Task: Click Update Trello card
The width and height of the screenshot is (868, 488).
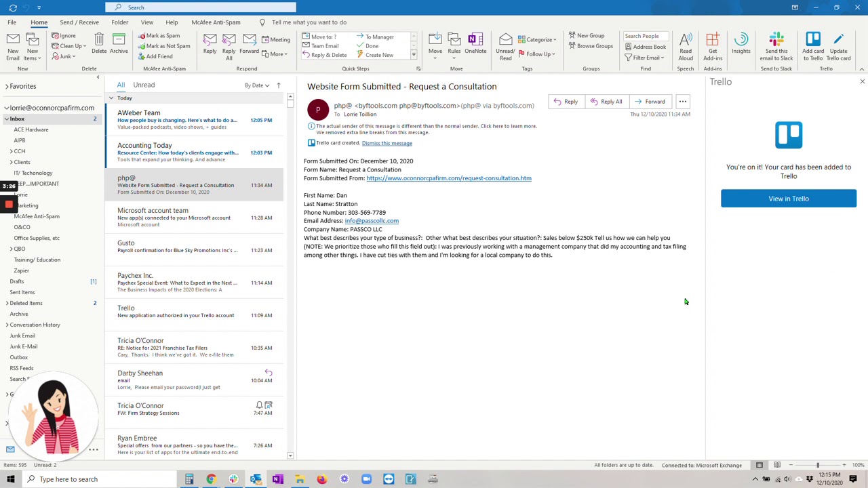Action: coord(838,47)
